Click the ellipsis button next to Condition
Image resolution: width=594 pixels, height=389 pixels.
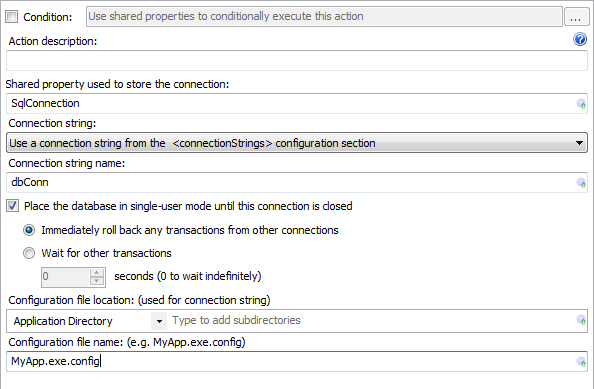click(x=577, y=17)
